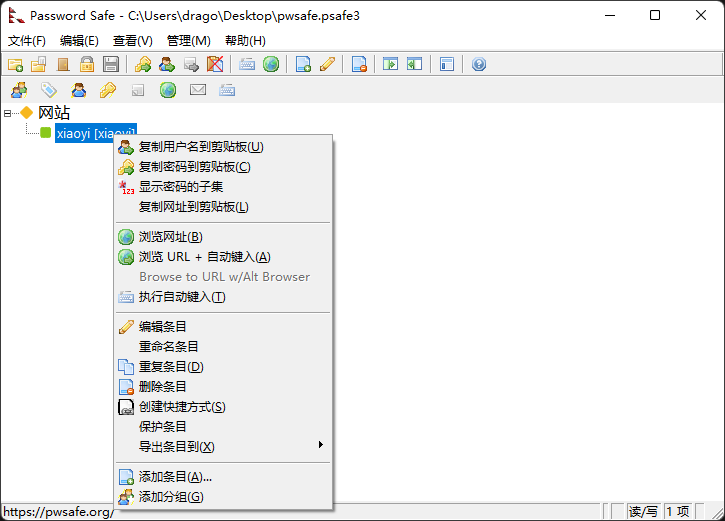Expand the 导出条目到(X) submenu arrow
The image size is (725, 521).
coord(320,445)
